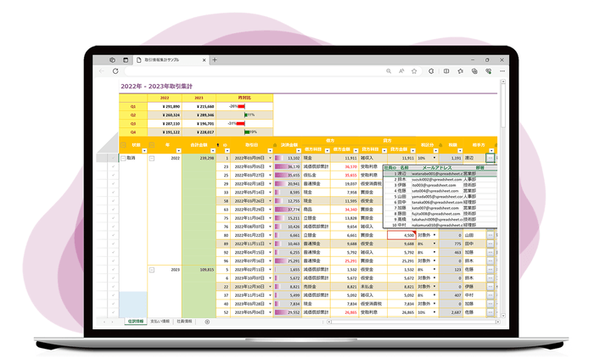The image size is (594, 364).
Task: Add page to favorites with star icon
Action: coord(414,70)
